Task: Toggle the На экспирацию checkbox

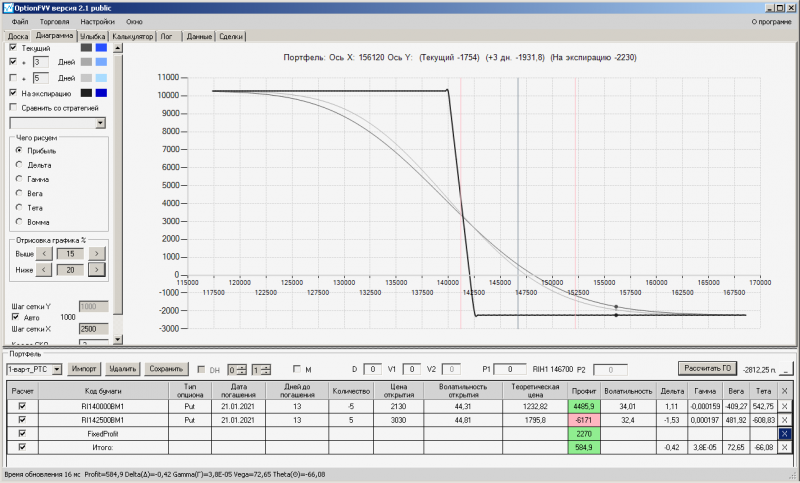Action: click(x=13, y=93)
